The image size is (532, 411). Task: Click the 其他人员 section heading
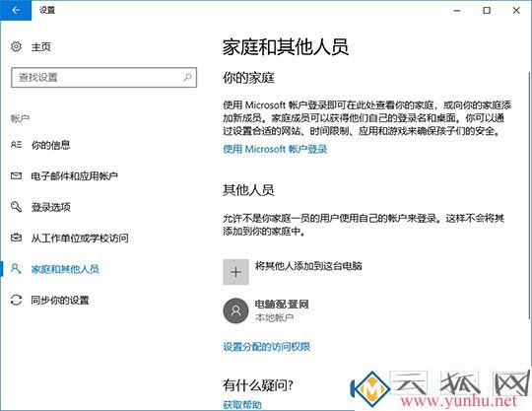click(248, 189)
